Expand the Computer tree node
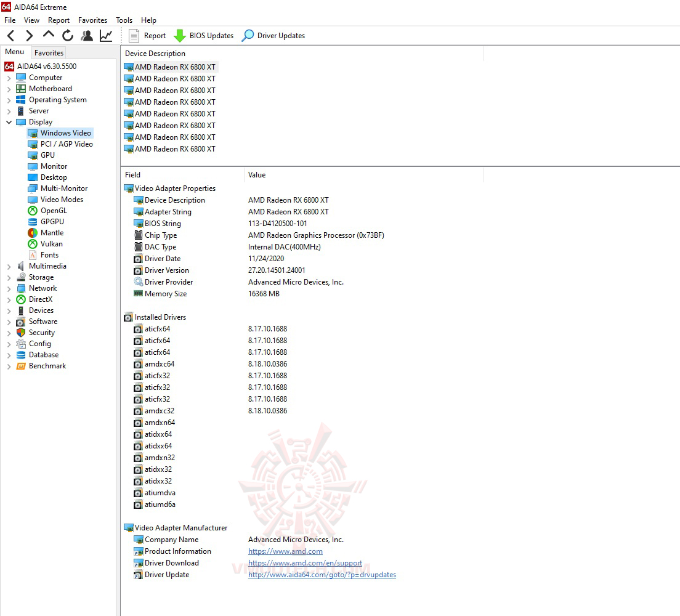 click(x=9, y=78)
